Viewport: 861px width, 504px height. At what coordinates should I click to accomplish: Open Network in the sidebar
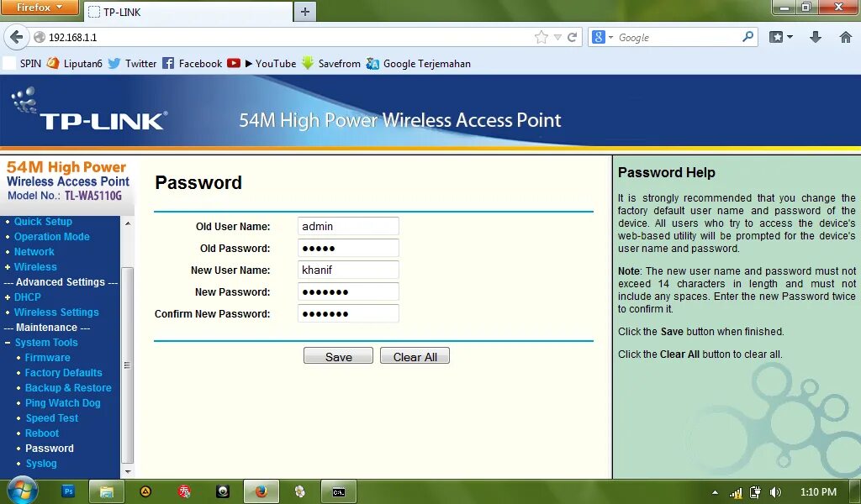coord(34,252)
